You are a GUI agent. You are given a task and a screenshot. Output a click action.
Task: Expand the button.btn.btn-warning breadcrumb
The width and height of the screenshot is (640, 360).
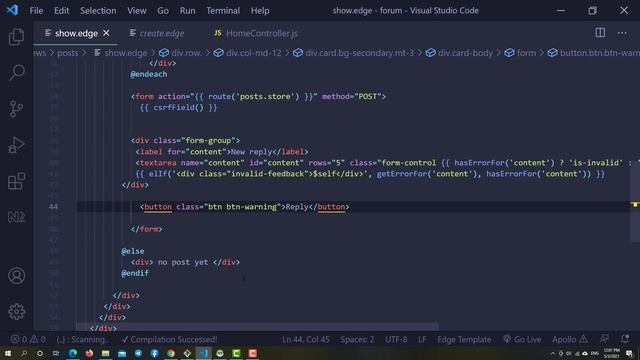[594, 53]
